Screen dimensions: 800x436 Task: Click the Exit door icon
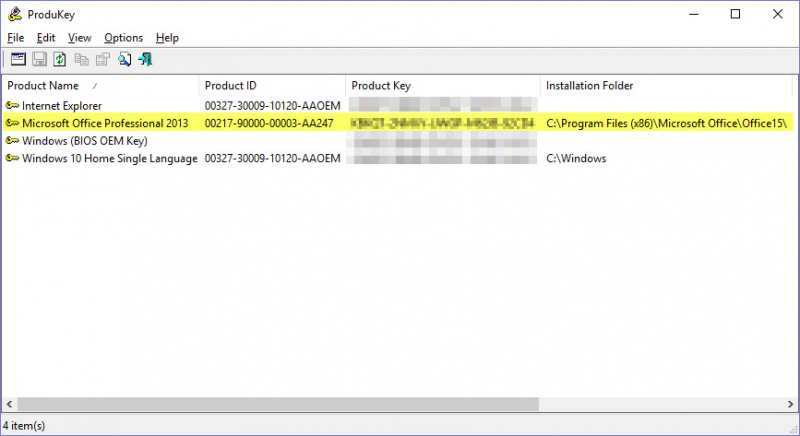(145, 59)
